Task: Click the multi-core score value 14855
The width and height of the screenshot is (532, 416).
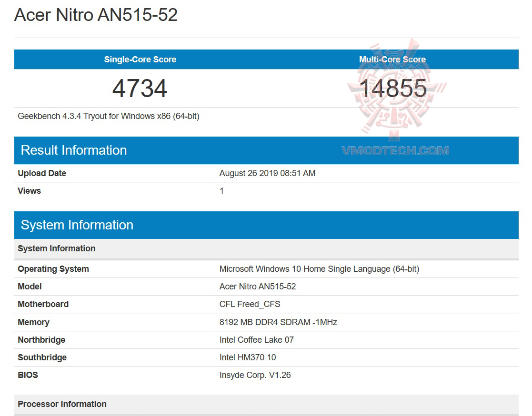Action: pos(392,88)
